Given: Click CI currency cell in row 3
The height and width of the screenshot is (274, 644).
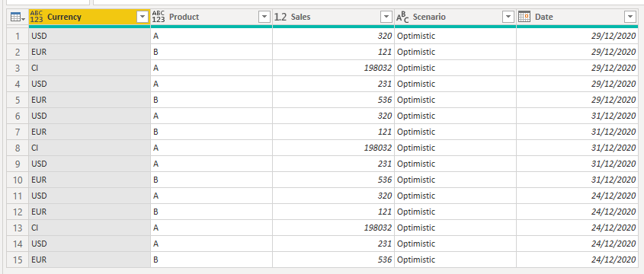Looking at the screenshot, I should click(x=89, y=68).
